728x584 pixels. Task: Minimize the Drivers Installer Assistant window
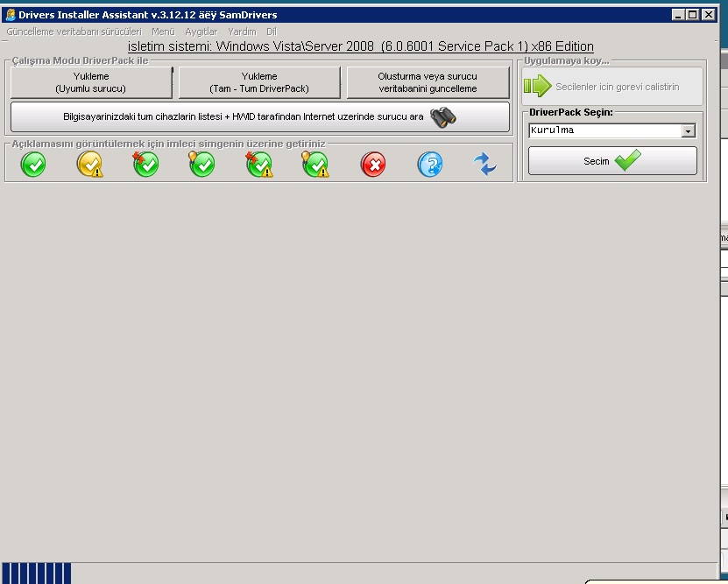point(678,15)
